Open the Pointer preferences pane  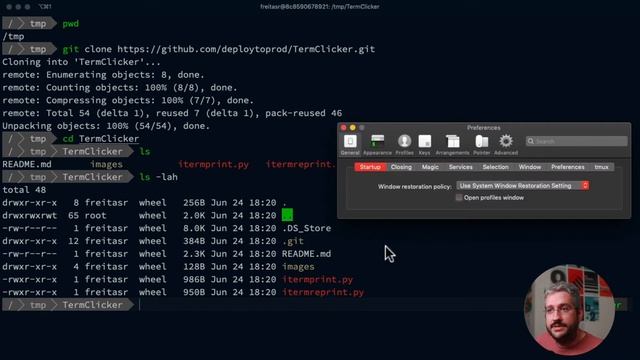[x=482, y=144]
